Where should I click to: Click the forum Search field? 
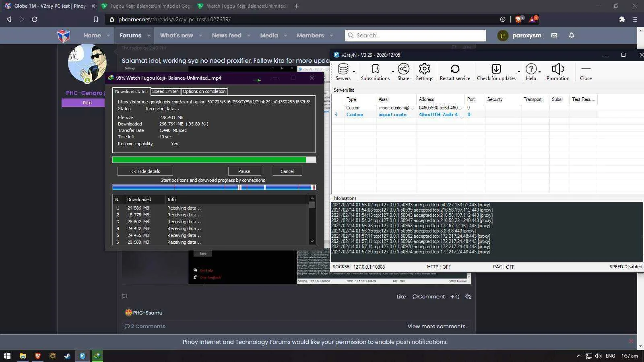[415, 35]
